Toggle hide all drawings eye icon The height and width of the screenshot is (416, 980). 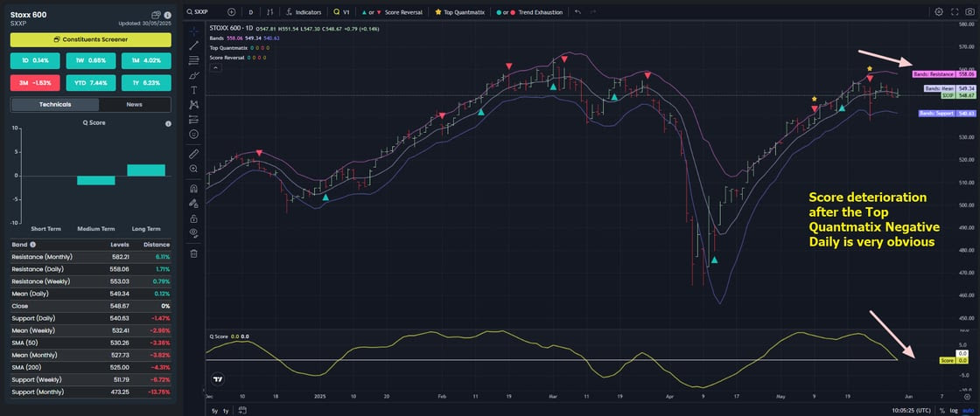point(193,233)
